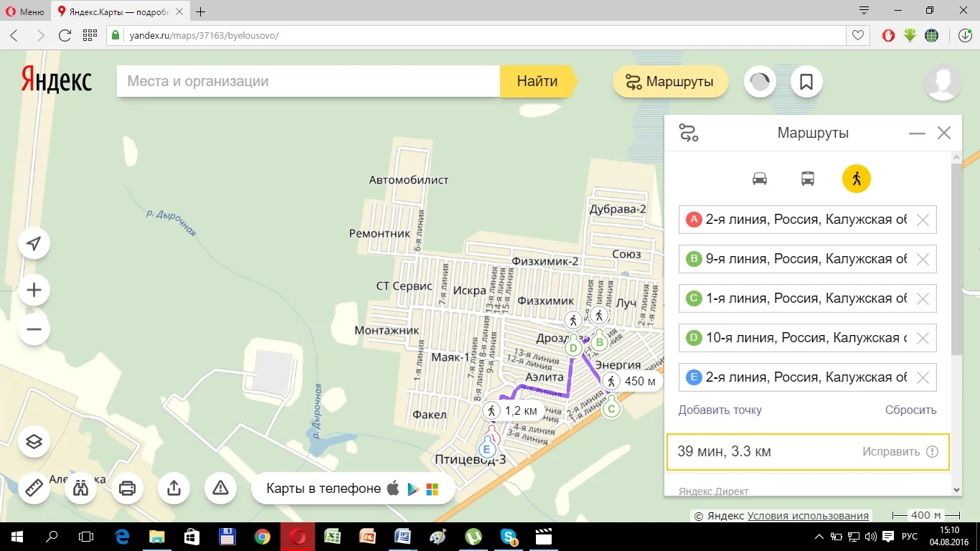Click the heart bookmark icon in address bar
980x551 pixels.
coord(857,35)
